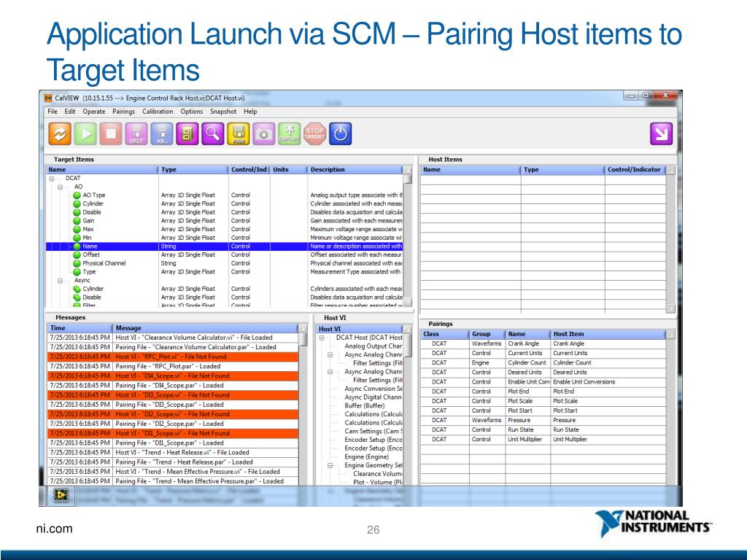This screenshot has height=560, width=747.
Task: Select Buffer (Buffer) in Host VI tree
Action: point(365,405)
